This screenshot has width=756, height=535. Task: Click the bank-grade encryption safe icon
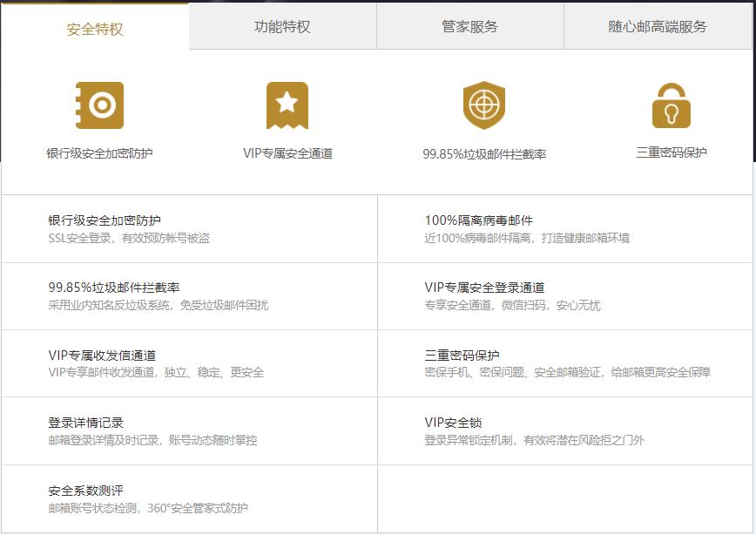click(x=98, y=105)
